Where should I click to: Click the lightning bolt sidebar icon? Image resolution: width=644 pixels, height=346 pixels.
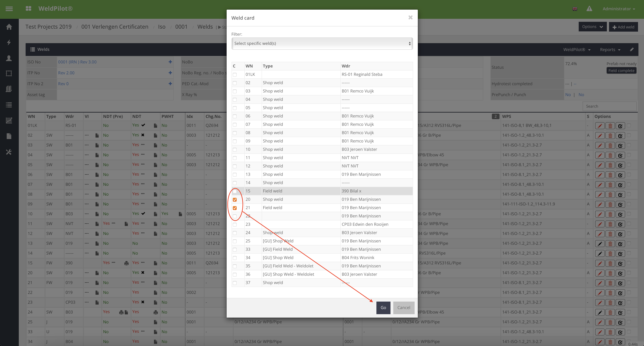tap(9, 42)
